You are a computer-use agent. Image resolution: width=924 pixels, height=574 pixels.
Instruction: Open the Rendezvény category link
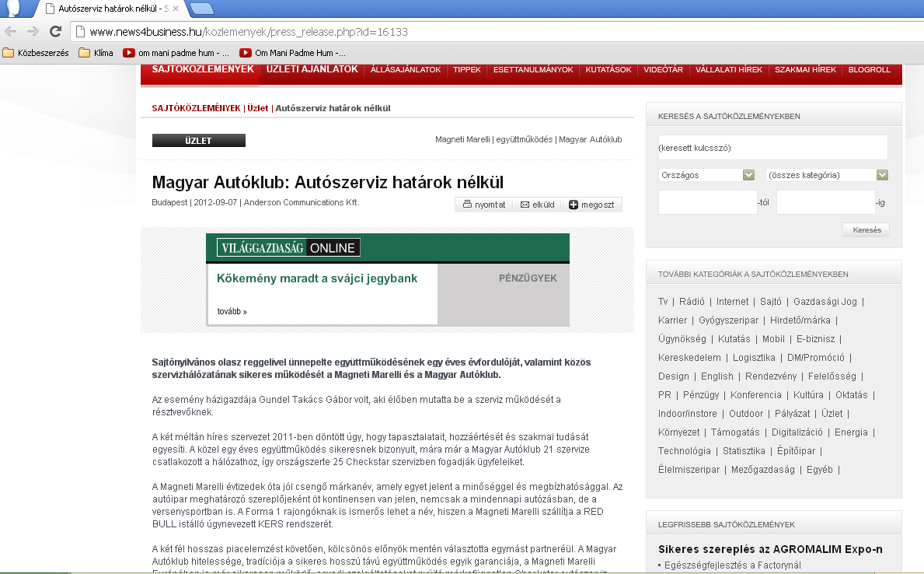(771, 376)
